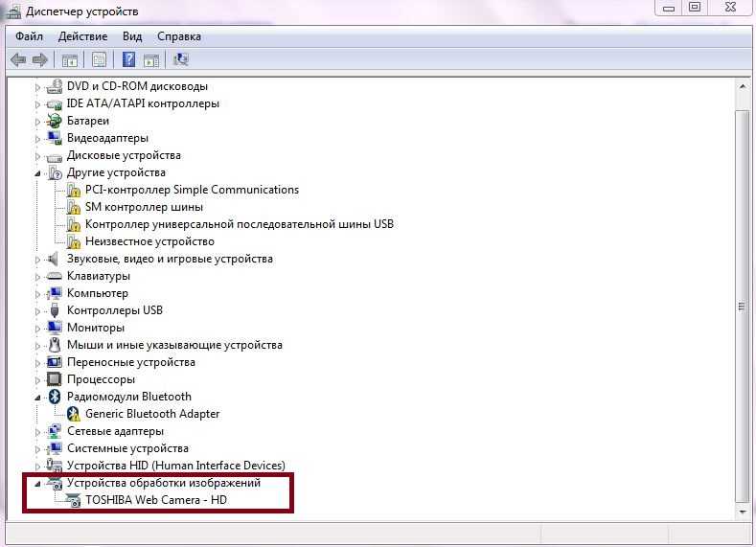Image resolution: width=756 pixels, height=547 pixels.
Task: Click the computer icon beside Компьютер
Action: [55, 293]
